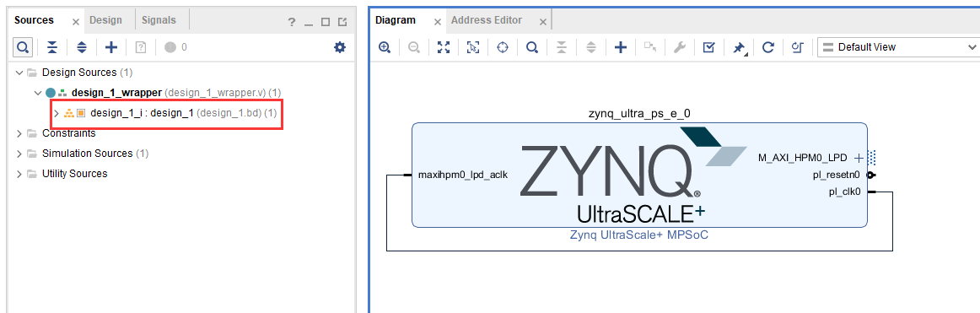Viewport: 980px width, 313px height.
Task: Close the Sources tab
Action: pos(76,22)
